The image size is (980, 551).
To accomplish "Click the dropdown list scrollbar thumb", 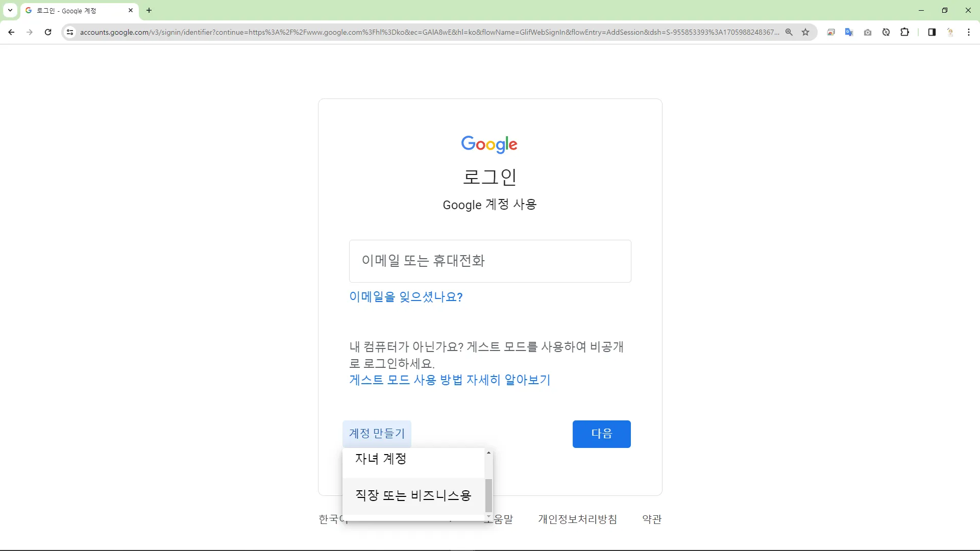I will click(488, 495).
